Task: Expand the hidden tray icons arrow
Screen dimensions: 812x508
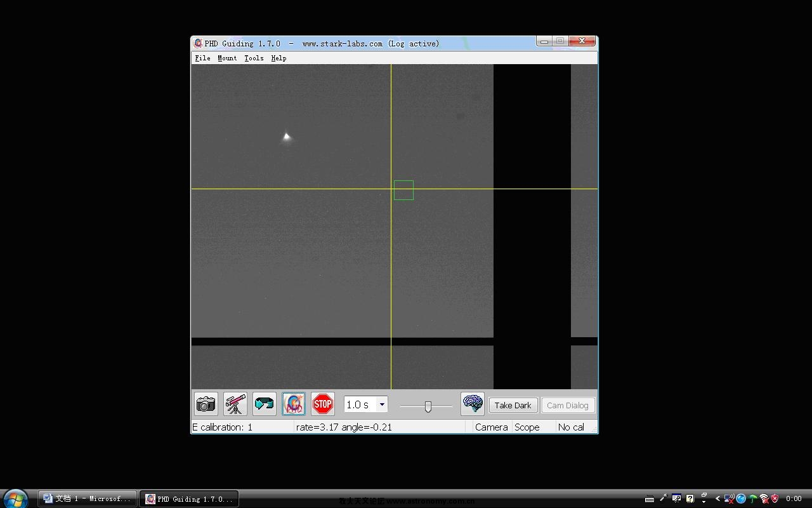Action: coord(717,498)
